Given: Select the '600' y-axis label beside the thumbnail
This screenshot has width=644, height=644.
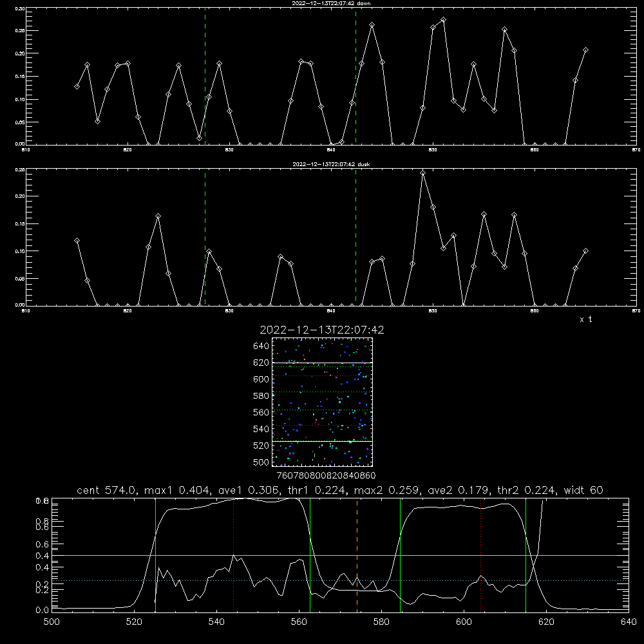Looking at the screenshot, I should pyautogui.click(x=261, y=379).
